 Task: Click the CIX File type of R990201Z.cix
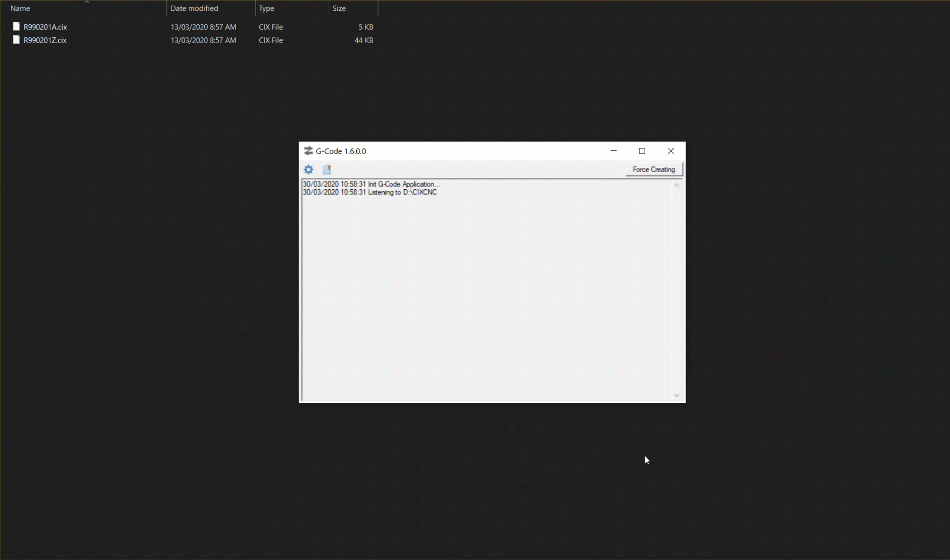pyautogui.click(x=271, y=40)
